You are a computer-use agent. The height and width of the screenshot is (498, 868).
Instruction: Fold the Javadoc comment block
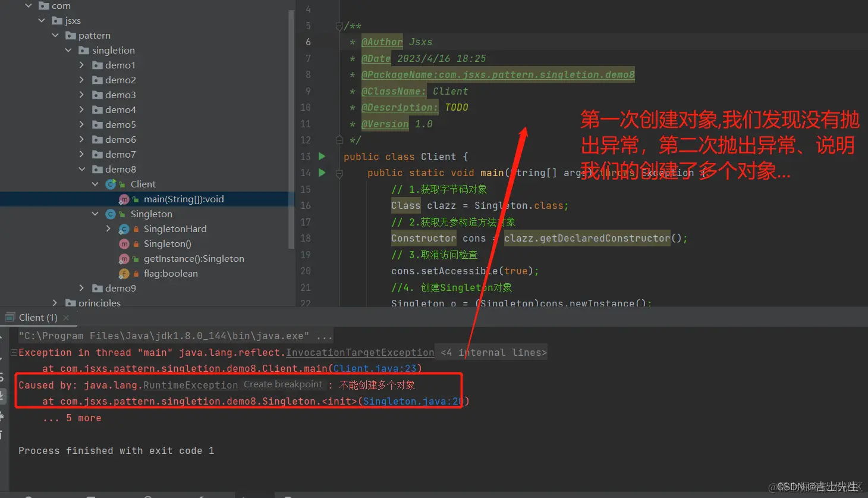[339, 26]
